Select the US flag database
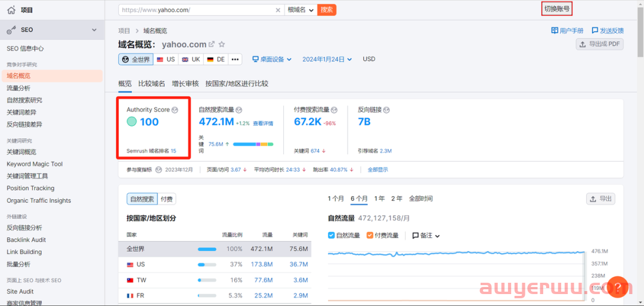 [166, 59]
